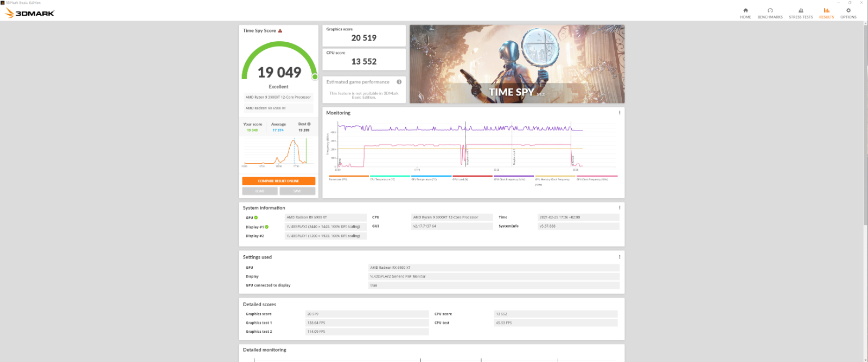Viewport: 868px width, 362px height.
Task: Open the Settings used options menu
Action: click(x=620, y=257)
